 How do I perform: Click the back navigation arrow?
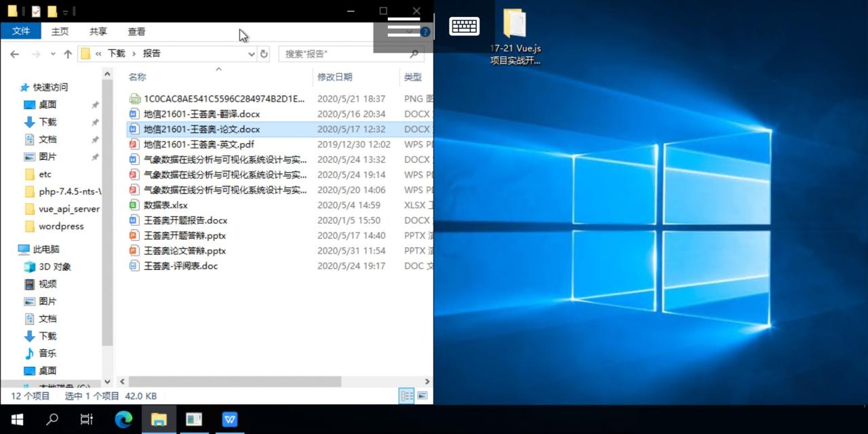tap(15, 54)
